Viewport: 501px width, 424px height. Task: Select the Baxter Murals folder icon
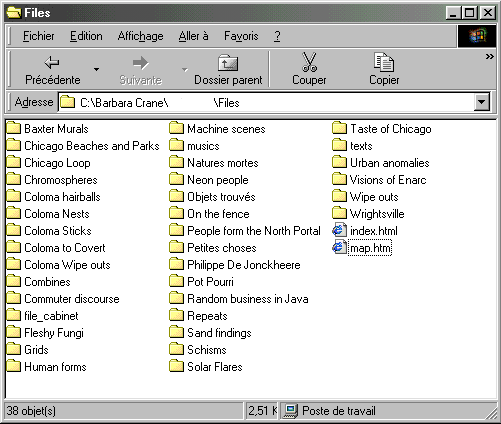(14, 128)
